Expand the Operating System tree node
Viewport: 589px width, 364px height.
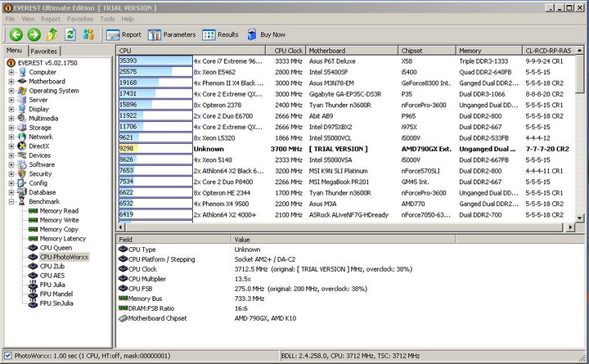tap(11, 91)
